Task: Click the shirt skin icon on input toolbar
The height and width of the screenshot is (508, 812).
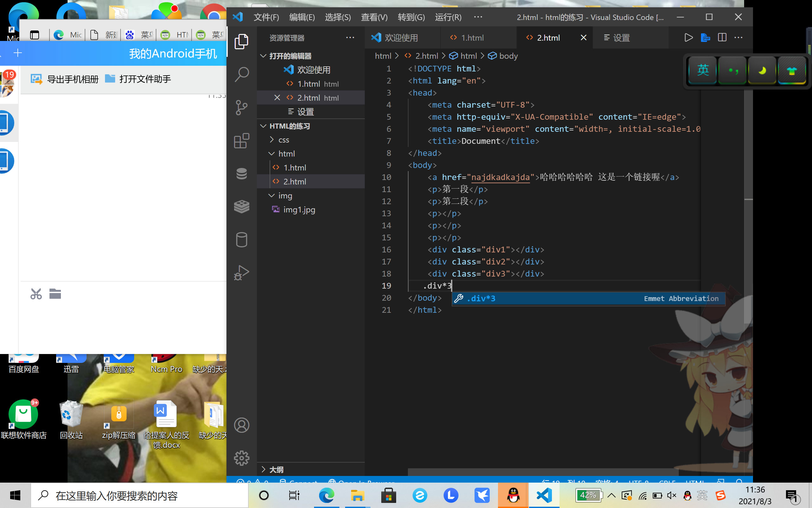Action: (x=791, y=71)
